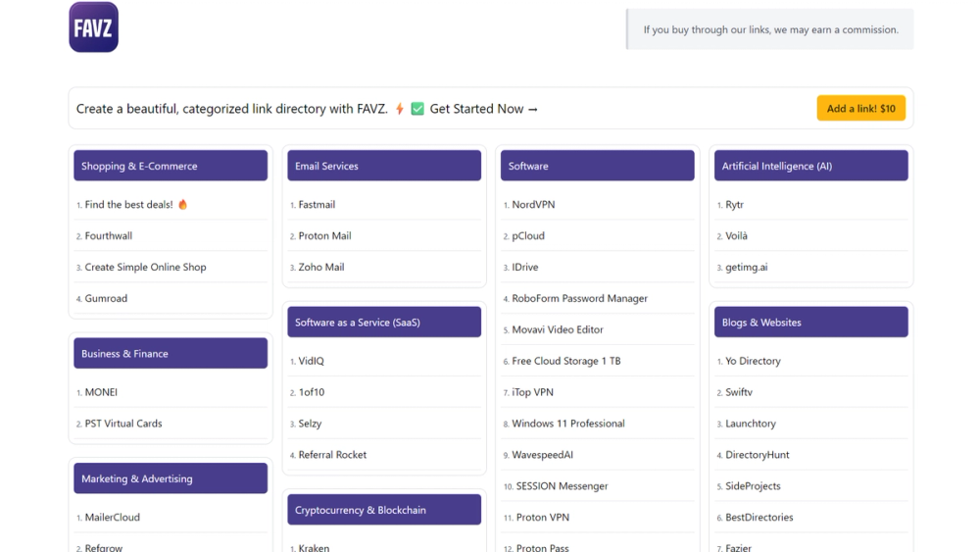Viewport: 980px width, 552px height.
Task: Open the NordVPN link
Action: (533, 204)
